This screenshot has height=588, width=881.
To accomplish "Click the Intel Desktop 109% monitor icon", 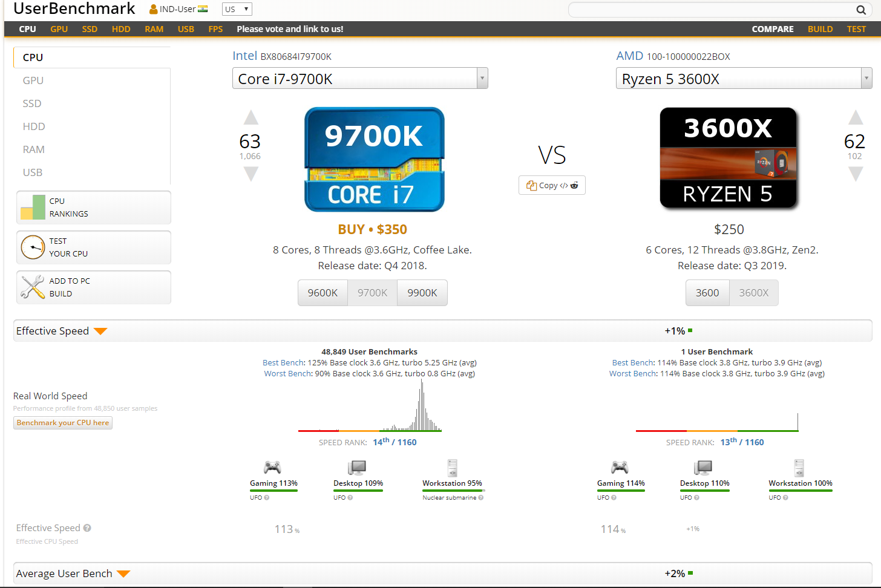I will tap(357, 468).
